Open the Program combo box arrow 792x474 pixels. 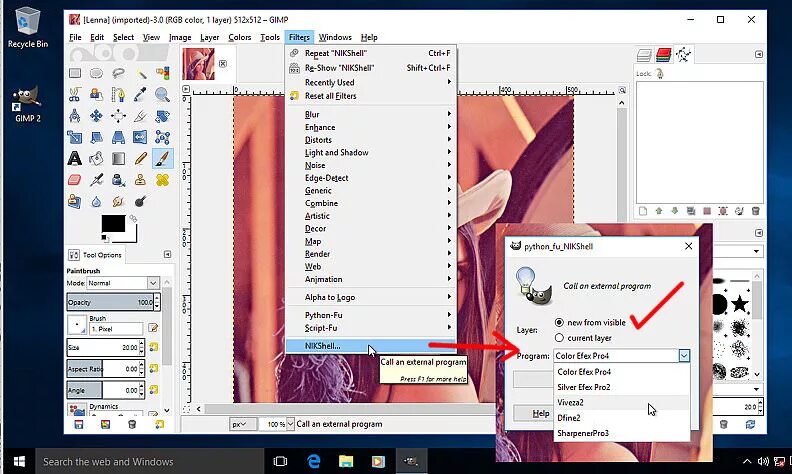684,356
